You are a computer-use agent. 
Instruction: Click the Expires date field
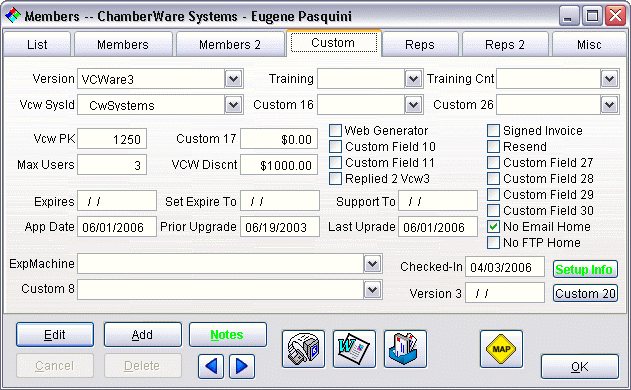[x=117, y=201]
